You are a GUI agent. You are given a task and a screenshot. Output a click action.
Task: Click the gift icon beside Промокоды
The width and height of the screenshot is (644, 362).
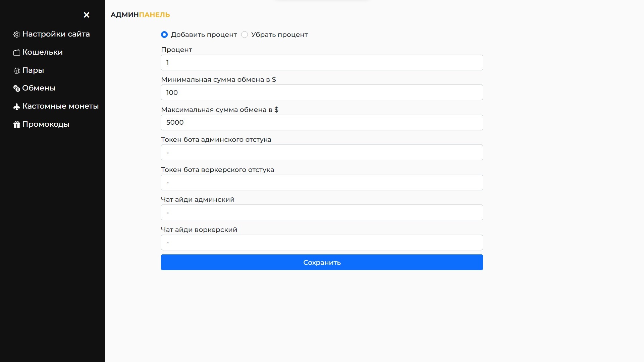[x=17, y=125]
